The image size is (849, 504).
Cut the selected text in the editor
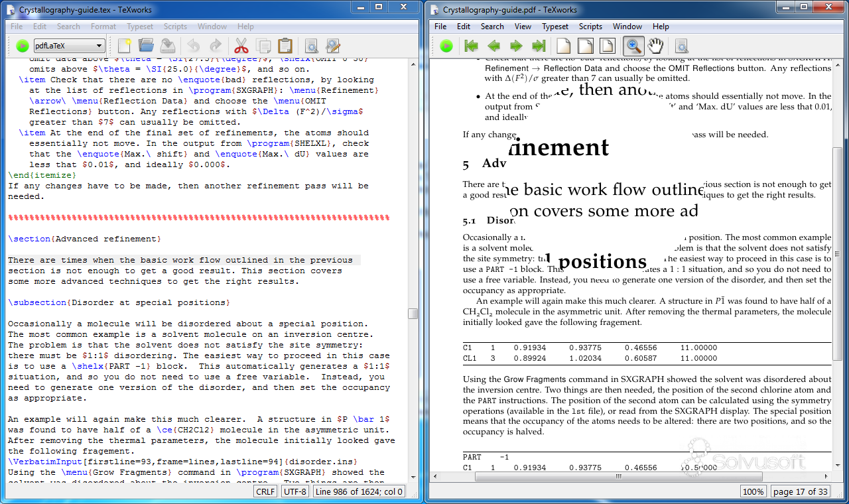pos(240,46)
